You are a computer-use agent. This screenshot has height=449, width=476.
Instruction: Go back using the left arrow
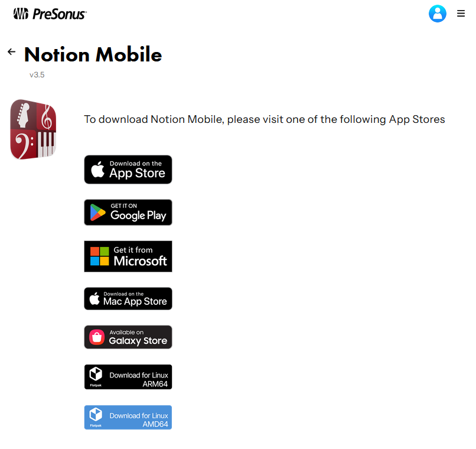point(12,51)
